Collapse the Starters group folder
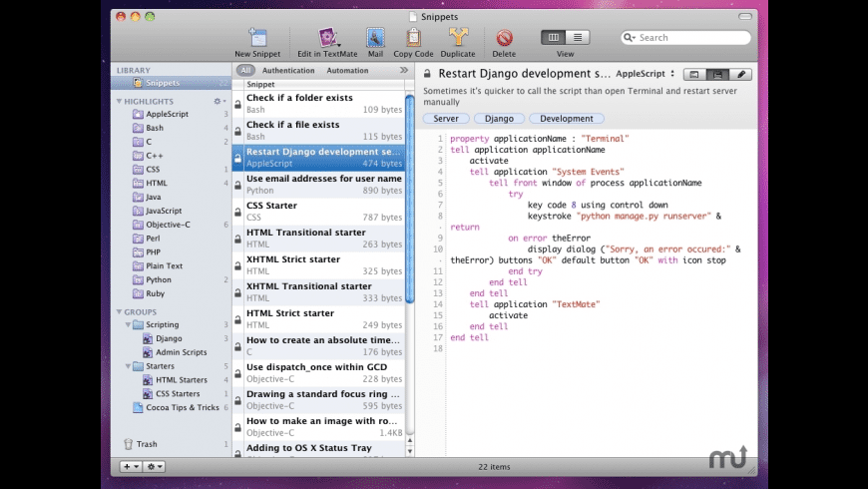 point(128,366)
